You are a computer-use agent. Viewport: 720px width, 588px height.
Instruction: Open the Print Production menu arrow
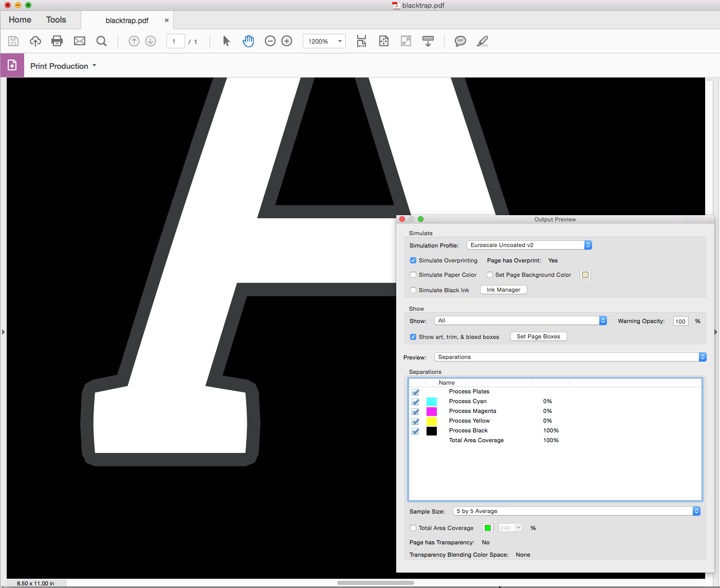point(95,66)
